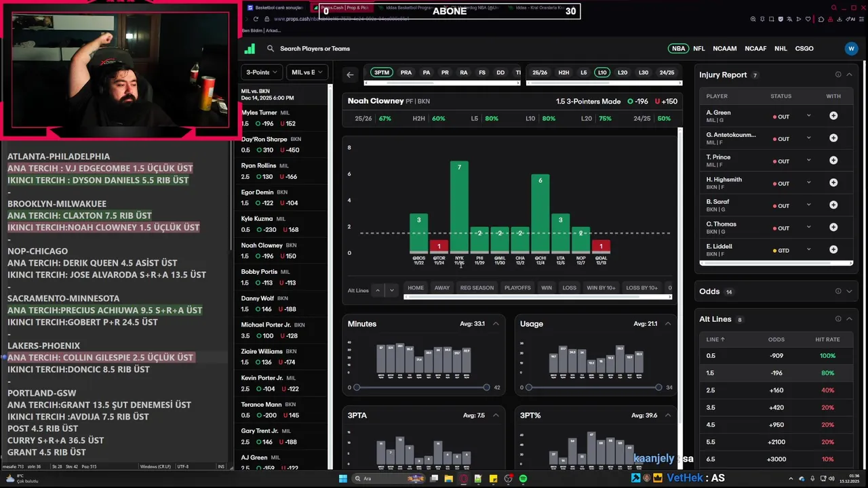Open File Explorer from taskbar
The width and height of the screenshot is (868, 488).
(x=449, y=479)
